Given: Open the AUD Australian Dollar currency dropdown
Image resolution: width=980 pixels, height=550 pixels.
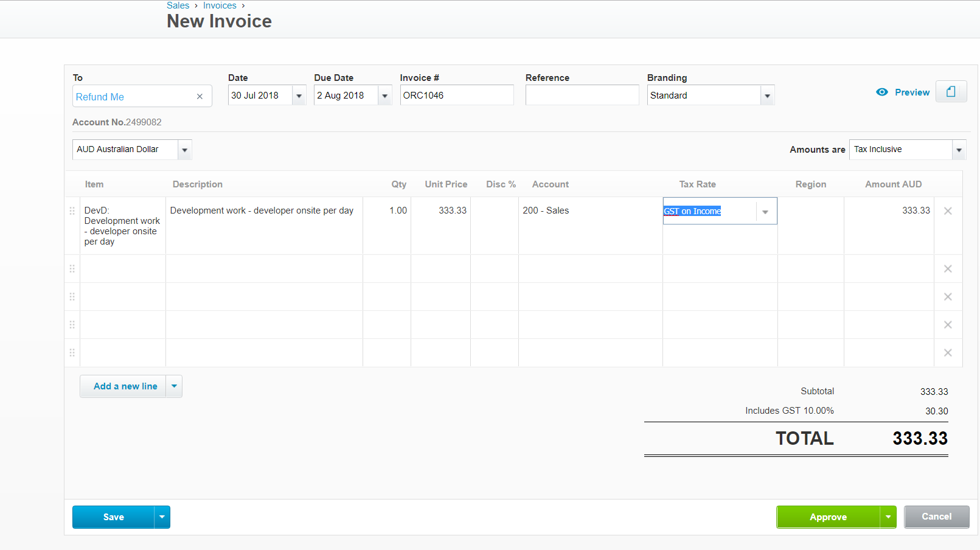Looking at the screenshot, I should click(184, 150).
